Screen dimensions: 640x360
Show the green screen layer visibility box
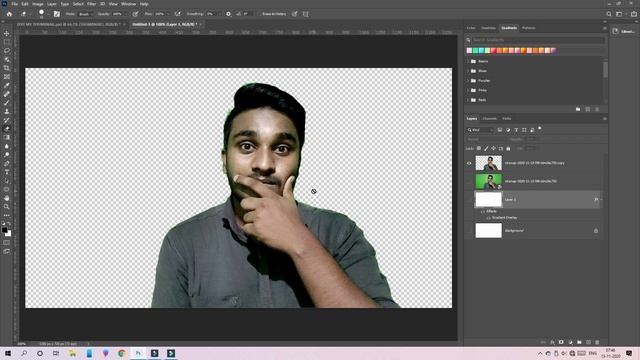click(x=469, y=181)
